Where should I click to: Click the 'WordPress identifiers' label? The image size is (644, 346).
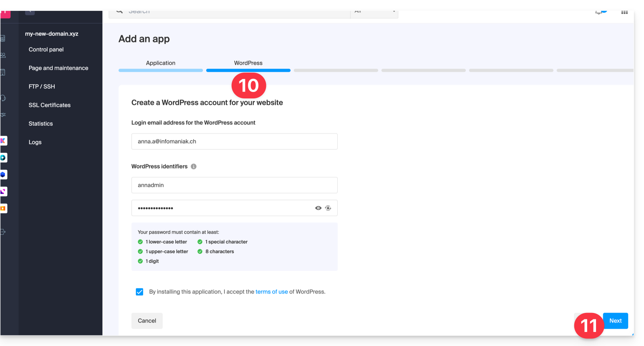pos(159,167)
